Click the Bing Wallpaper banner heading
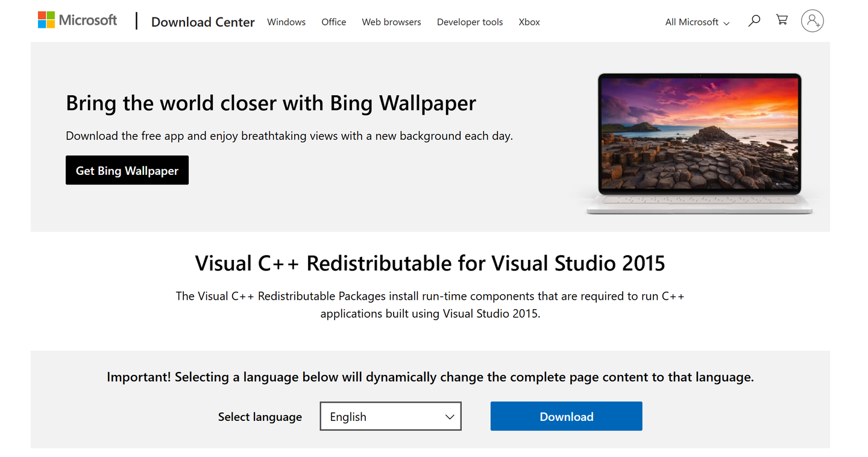 pyautogui.click(x=271, y=103)
